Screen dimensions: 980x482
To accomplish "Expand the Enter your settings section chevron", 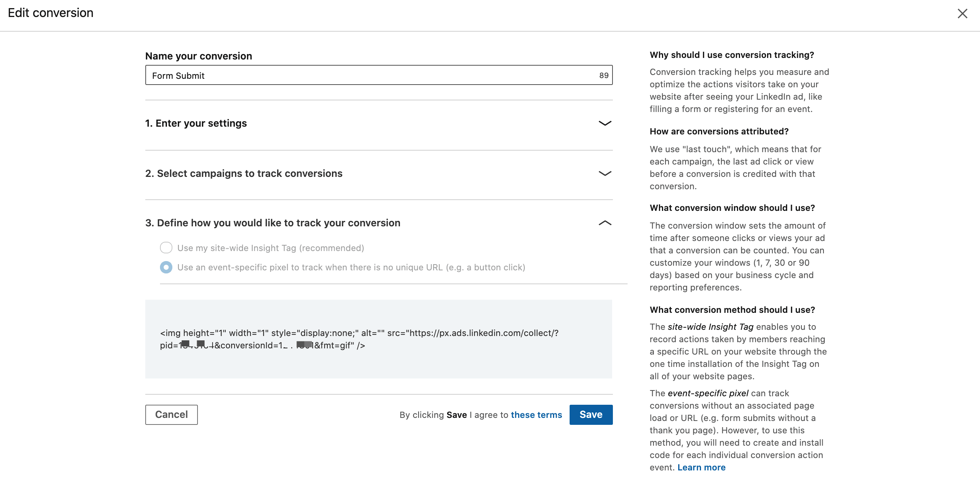I will click(x=605, y=123).
